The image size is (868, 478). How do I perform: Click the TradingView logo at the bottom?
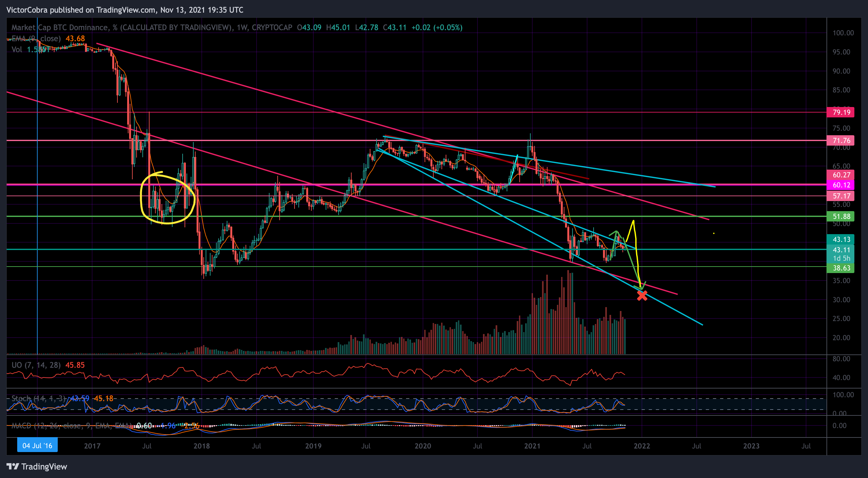pos(37,467)
